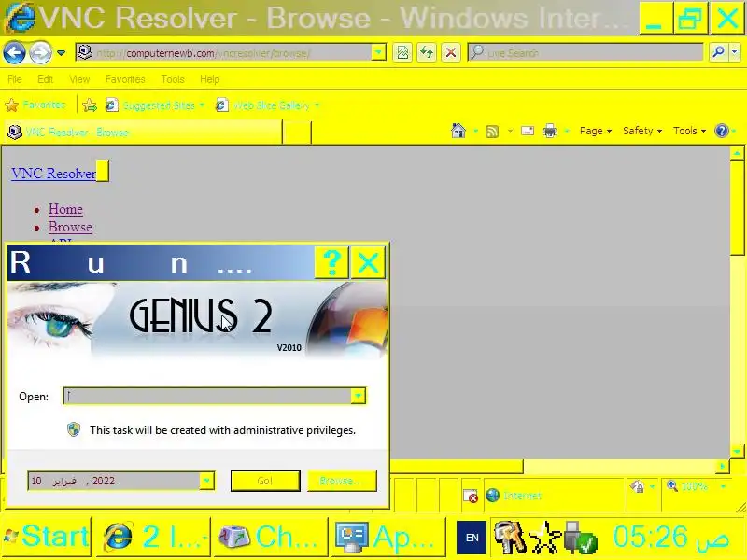The height and width of the screenshot is (560, 747).
Task: Open the Help menu
Action: tap(209, 79)
